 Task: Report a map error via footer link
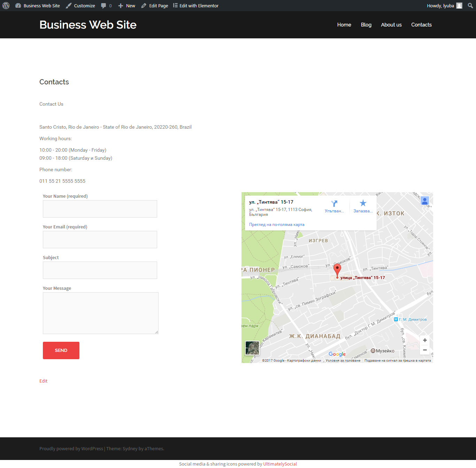tap(398, 361)
